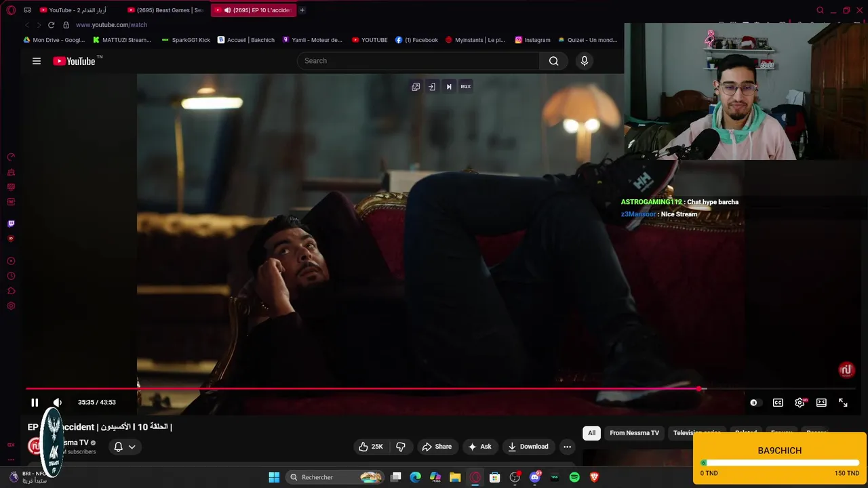Pause the video
868x488 pixels.
(35, 403)
